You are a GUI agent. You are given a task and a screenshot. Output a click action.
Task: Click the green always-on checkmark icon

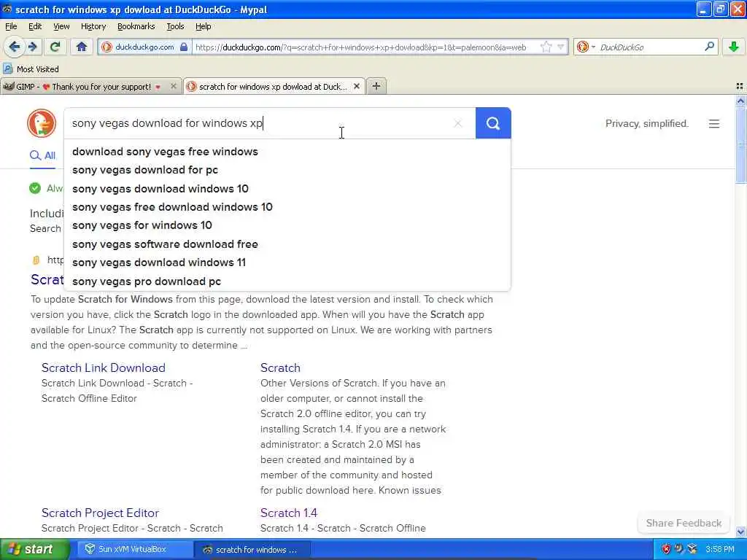click(35, 188)
